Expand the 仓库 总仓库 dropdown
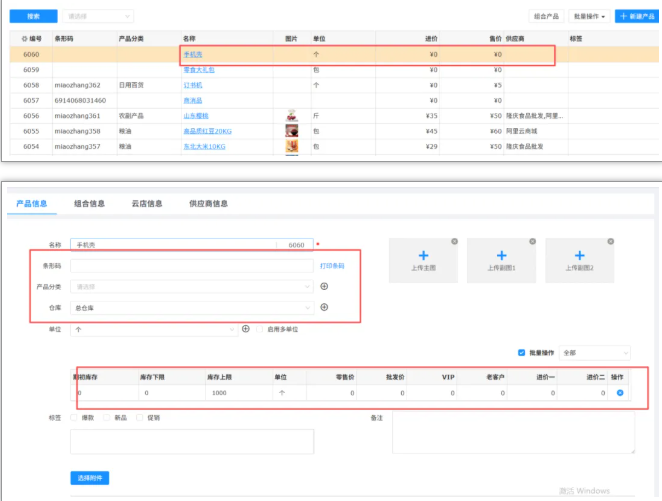The height and width of the screenshot is (501, 662). point(190,307)
